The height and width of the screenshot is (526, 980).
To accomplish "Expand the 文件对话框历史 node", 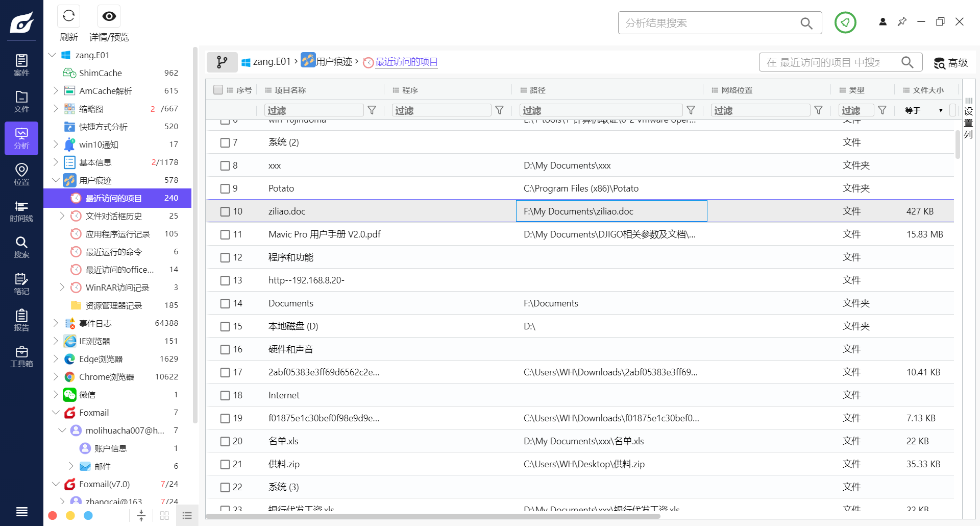I will [x=62, y=216].
